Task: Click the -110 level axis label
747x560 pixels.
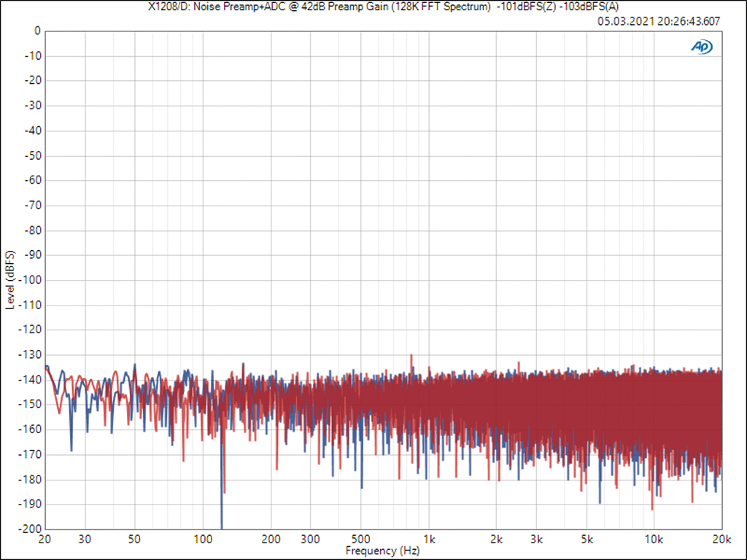Action: click(x=30, y=306)
